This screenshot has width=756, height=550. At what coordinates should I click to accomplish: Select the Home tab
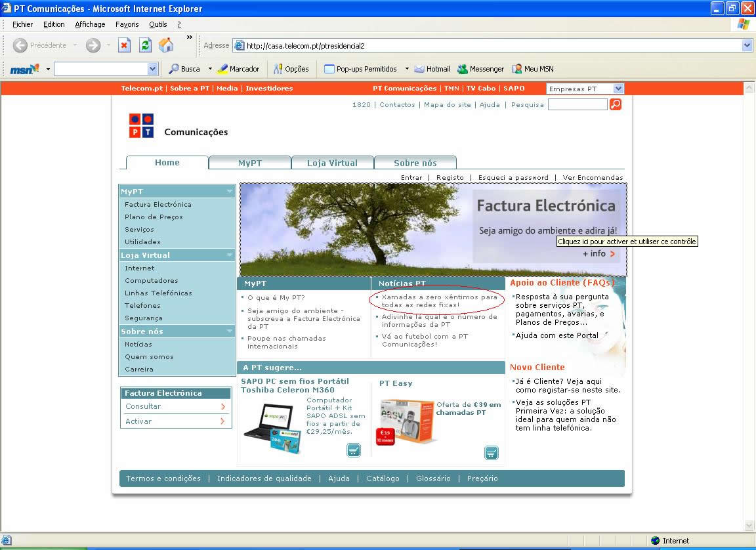pos(167,163)
